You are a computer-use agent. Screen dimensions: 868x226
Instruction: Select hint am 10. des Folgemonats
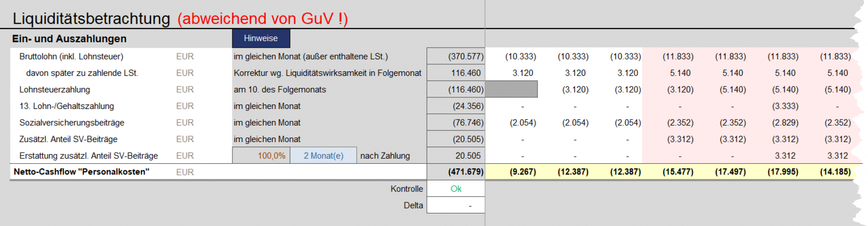point(280,90)
